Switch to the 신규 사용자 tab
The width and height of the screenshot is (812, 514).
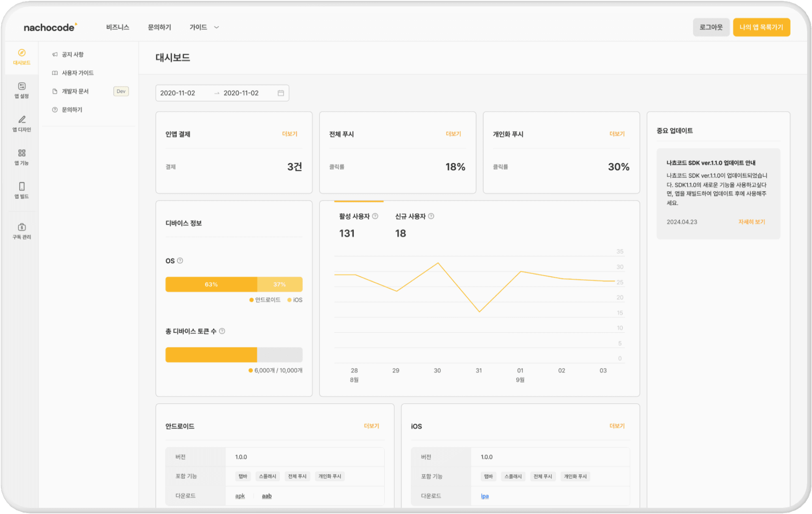pyautogui.click(x=410, y=216)
